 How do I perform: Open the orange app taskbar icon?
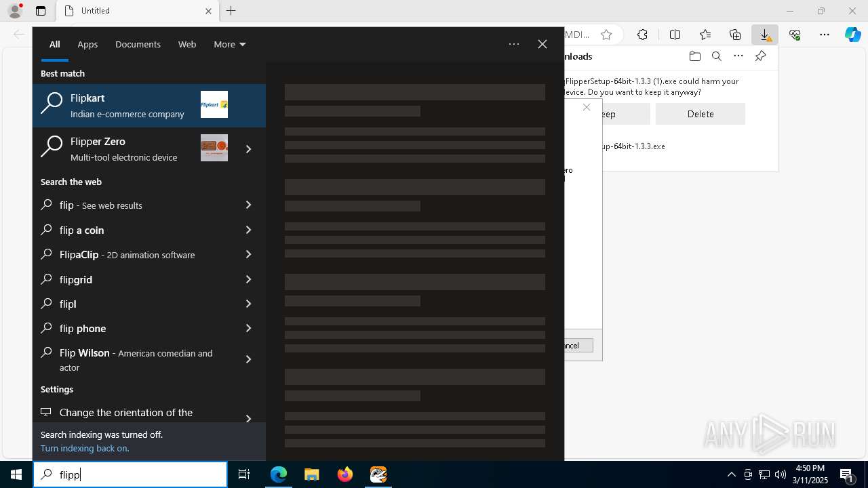[378, 474]
